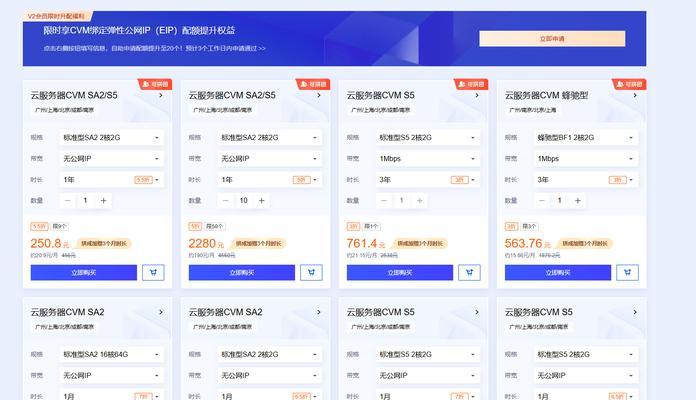The width and height of the screenshot is (696, 400).
Task: Click 立即申请 button in the banner
Action: [552, 39]
